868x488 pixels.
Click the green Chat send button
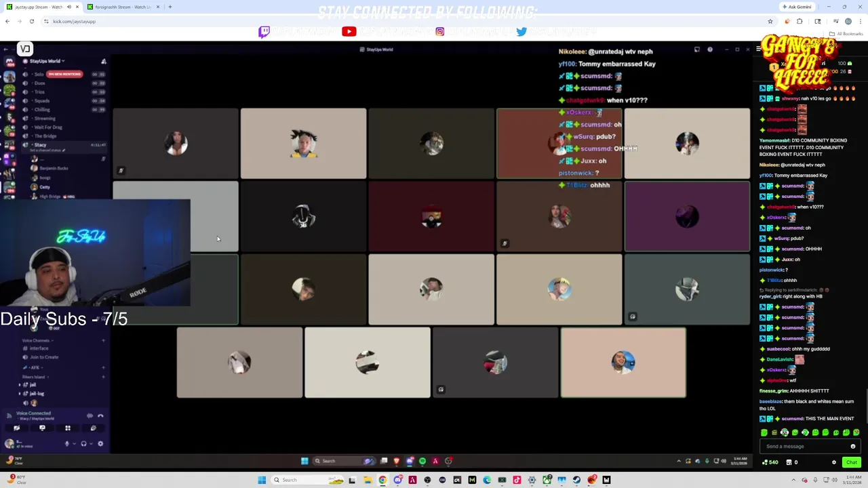coord(851,462)
